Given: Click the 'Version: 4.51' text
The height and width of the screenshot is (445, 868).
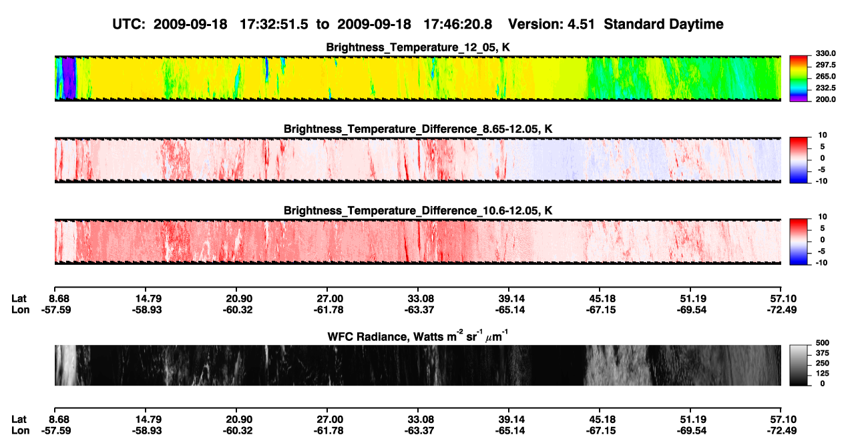Looking at the screenshot, I should (552, 24).
